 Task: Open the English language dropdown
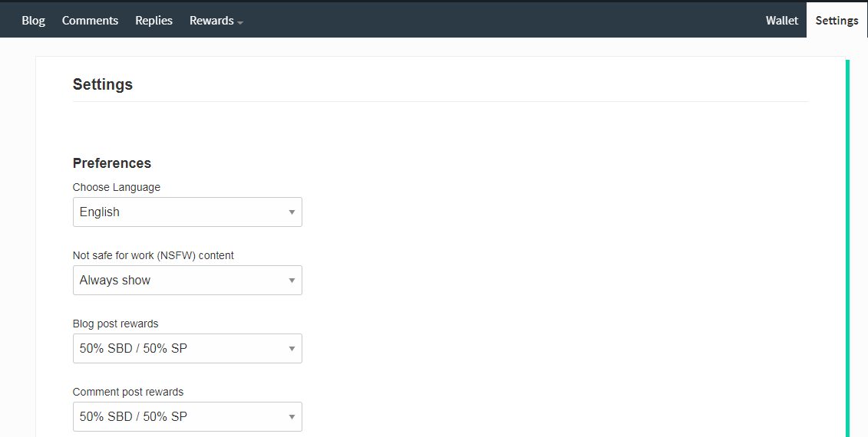pyautogui.click(x=188, y=212)
